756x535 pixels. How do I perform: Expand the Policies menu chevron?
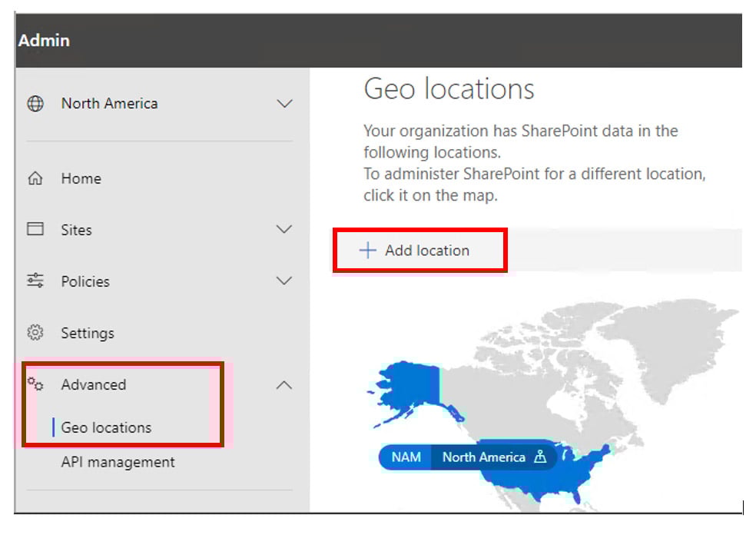tap(284, 281)
